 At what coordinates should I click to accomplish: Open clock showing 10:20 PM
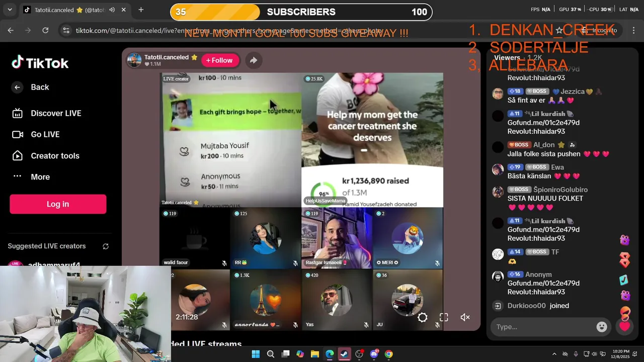click(621, 354)
